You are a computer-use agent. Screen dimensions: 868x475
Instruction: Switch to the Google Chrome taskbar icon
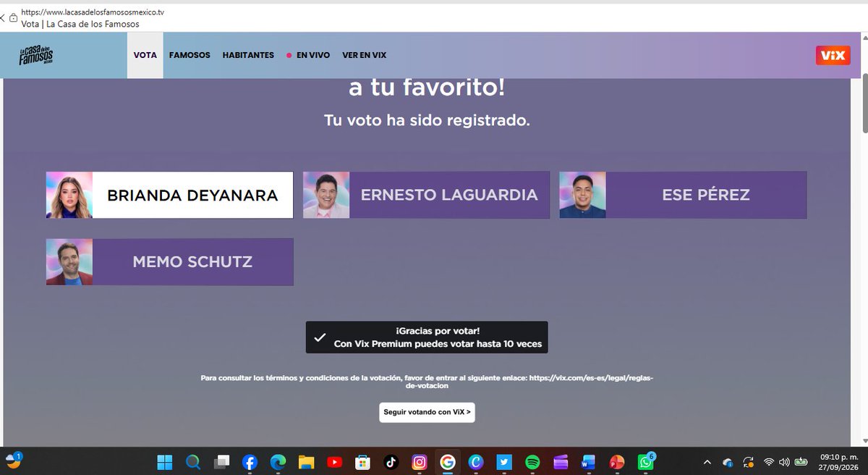447,462
